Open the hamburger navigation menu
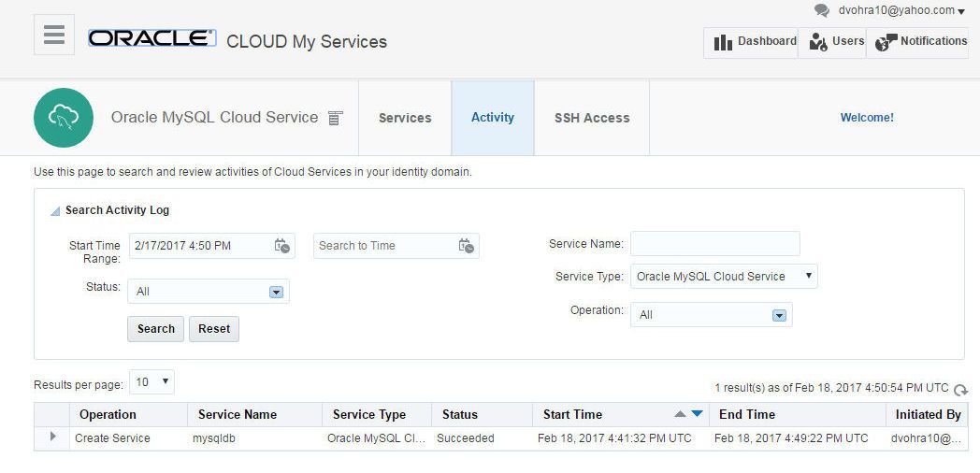 click(53, 35)
